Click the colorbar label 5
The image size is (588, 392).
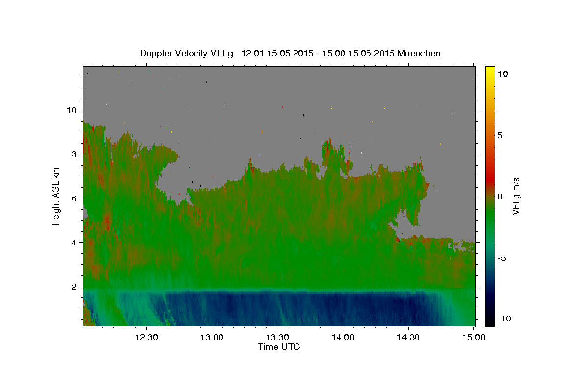point(500,135)
